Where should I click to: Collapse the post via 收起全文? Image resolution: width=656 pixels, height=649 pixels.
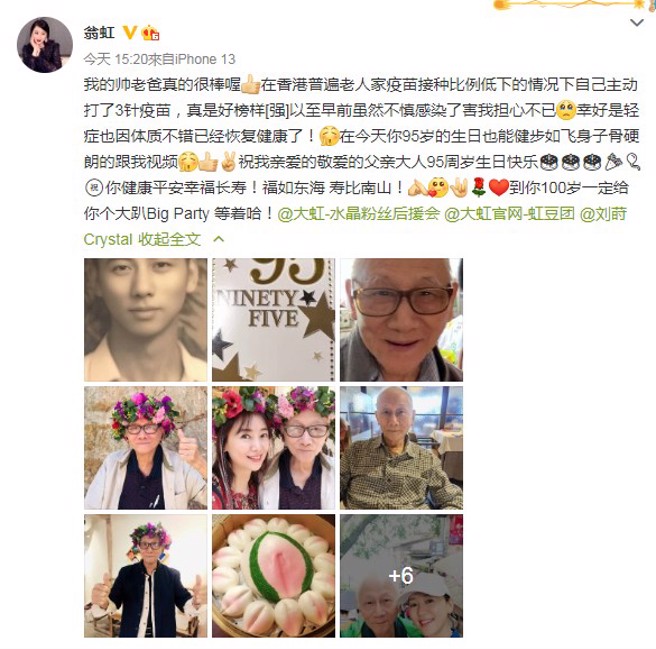click(x=169, y=239)
